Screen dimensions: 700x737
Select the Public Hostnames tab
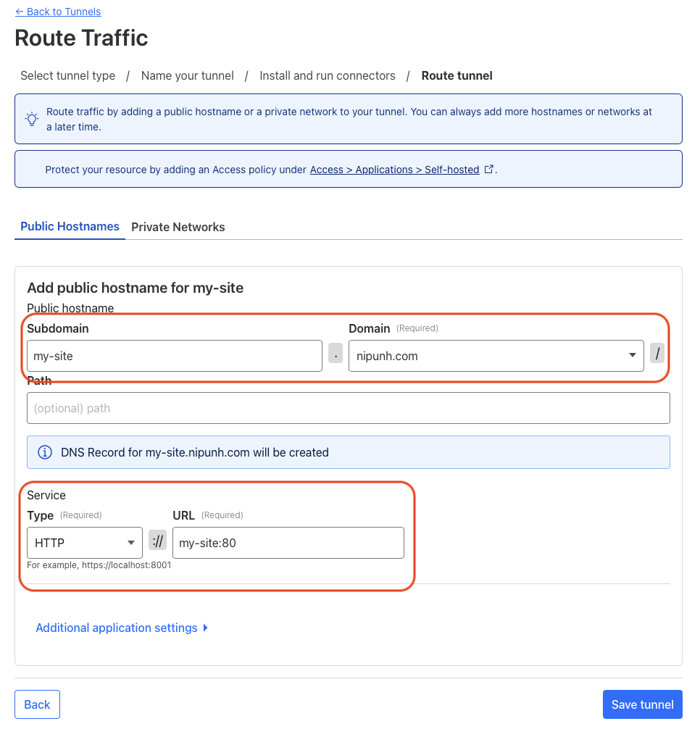(x=70, y=227)
